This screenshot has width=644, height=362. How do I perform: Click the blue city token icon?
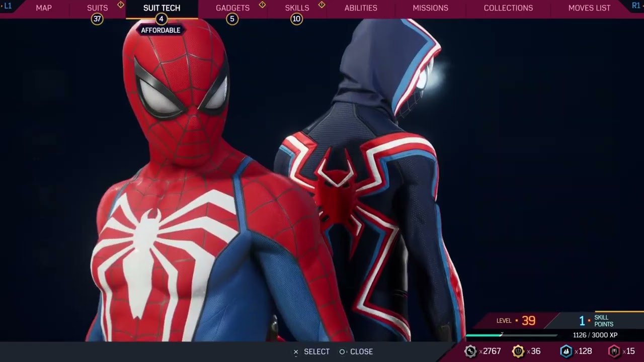coord(566,351)
